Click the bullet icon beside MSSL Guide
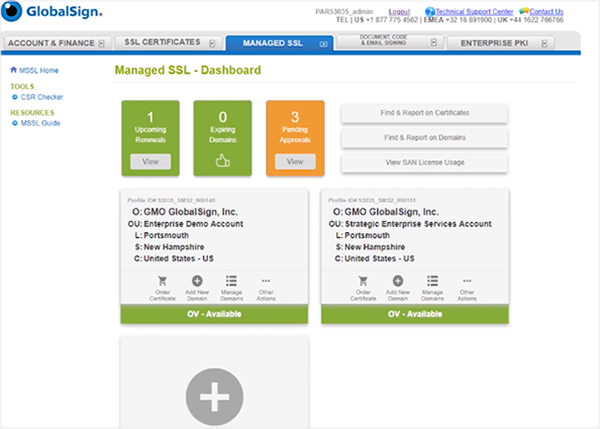This screenshot has width=600, height=429. 15,123
